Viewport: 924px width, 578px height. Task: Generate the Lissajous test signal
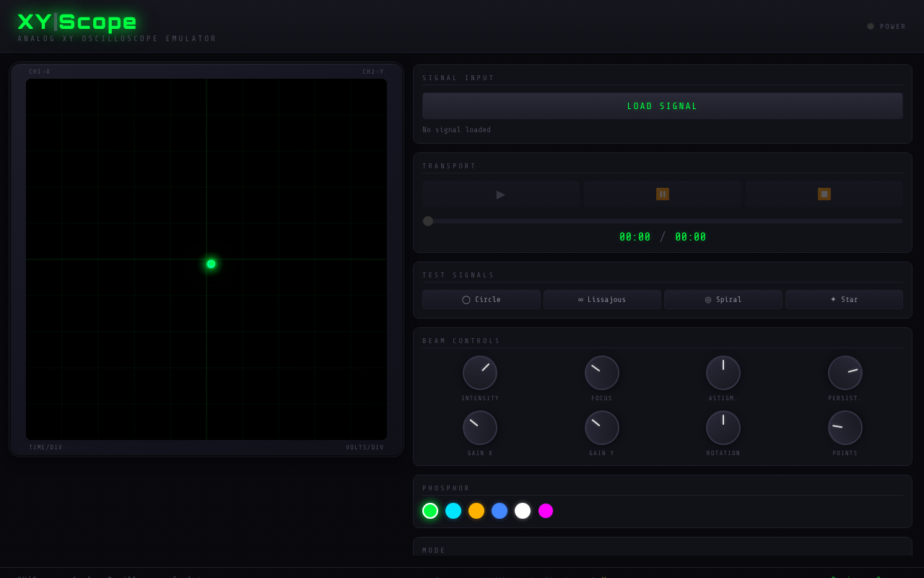click(x=602, y=300)
